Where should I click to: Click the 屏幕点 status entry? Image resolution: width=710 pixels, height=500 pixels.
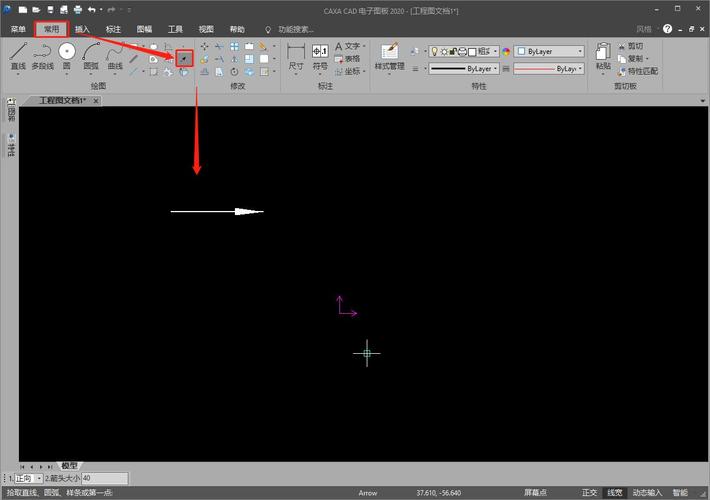click(x=535, y=493)
